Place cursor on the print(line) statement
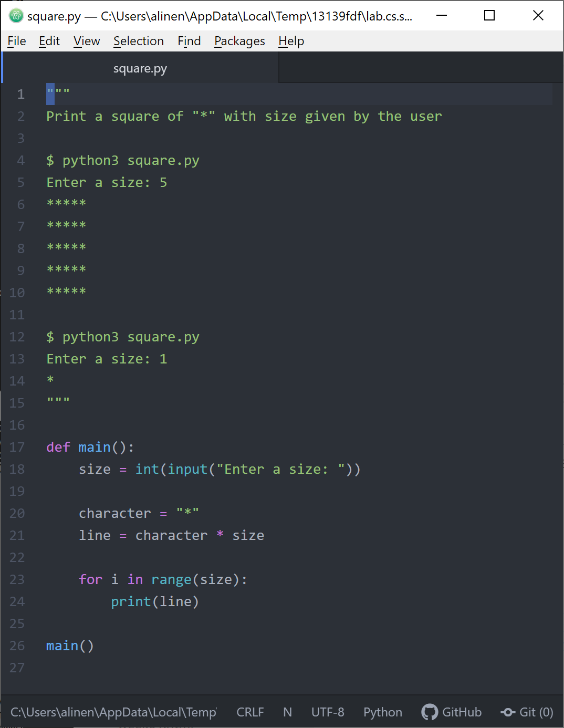 [155, 601]
